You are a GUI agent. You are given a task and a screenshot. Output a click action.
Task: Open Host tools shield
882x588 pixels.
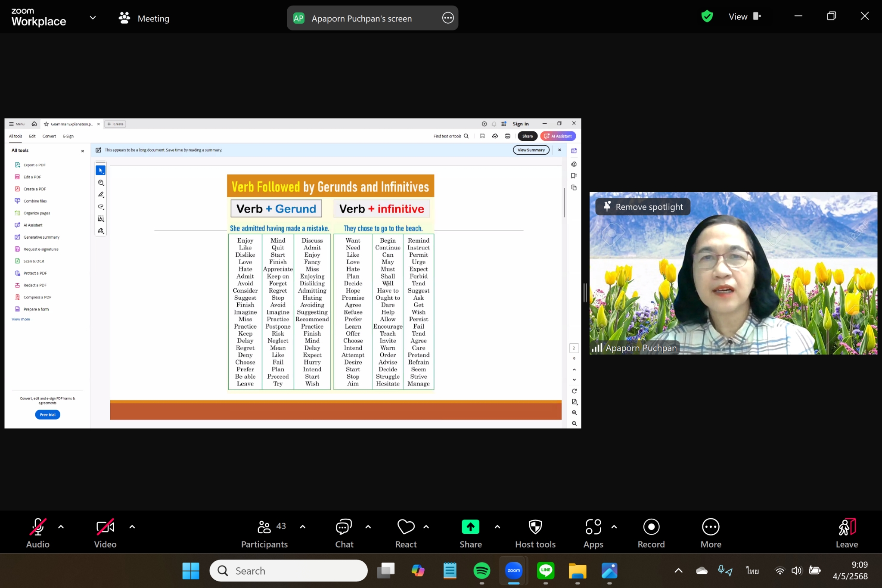[535, 533]
